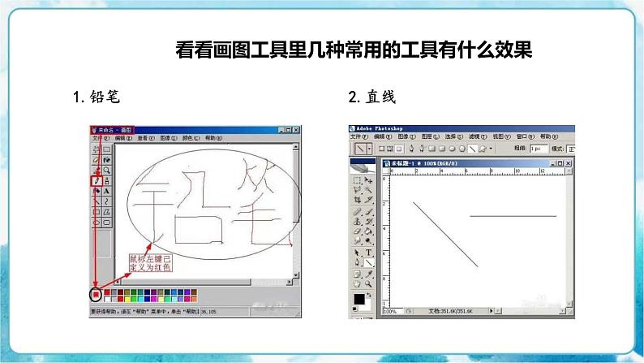Viewport: 644px width, 363px height.
Task: Select the Move tool in Photoshop
Action: [x=368, y=179]
